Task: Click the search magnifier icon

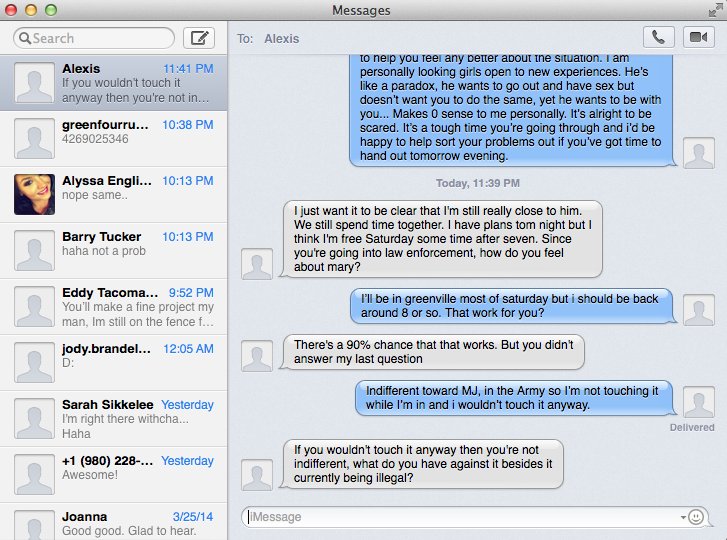Action: tap(25, 38)
